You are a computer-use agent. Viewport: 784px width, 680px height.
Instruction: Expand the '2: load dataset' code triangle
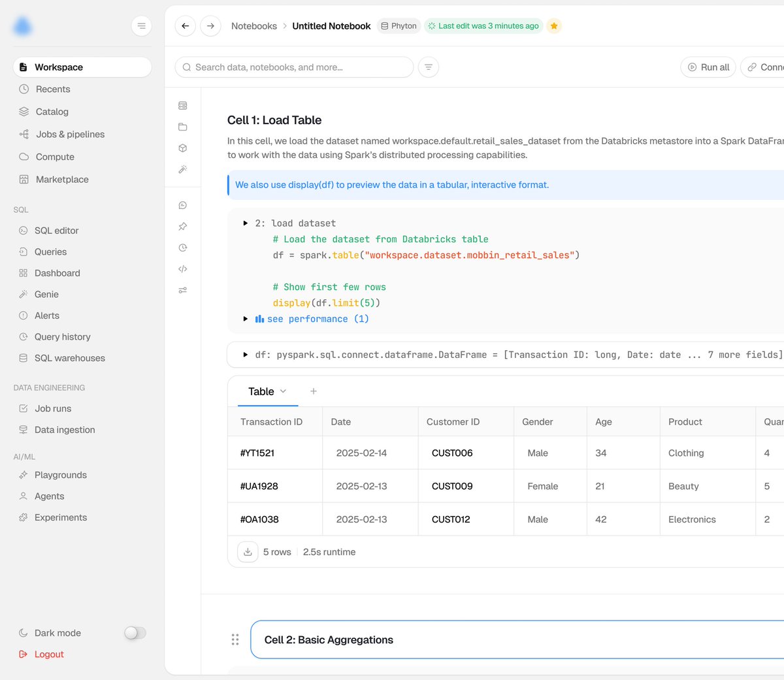[x=246, y=223]
